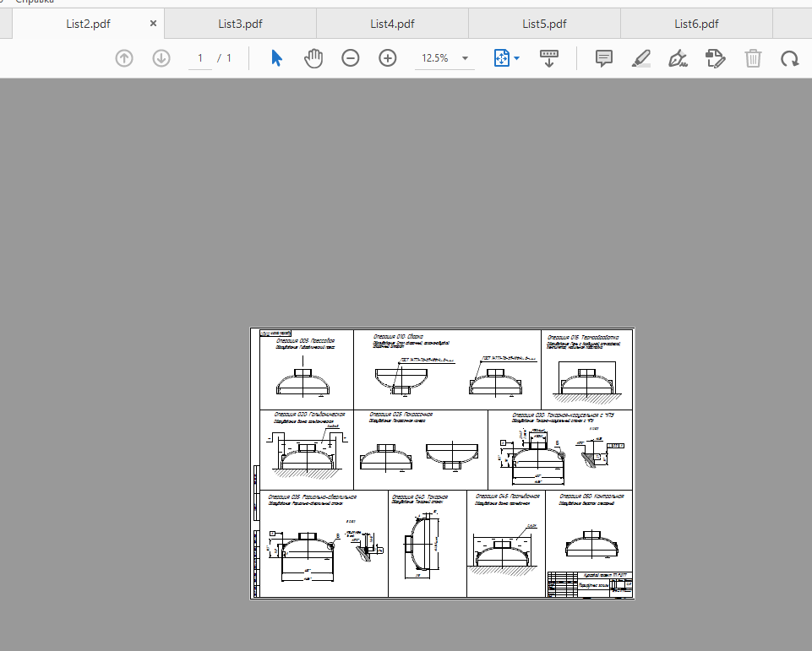The height and width of the screenshot is (651, 812).
Task: Select the arrow Selection tool
Action: coord(276,58)
